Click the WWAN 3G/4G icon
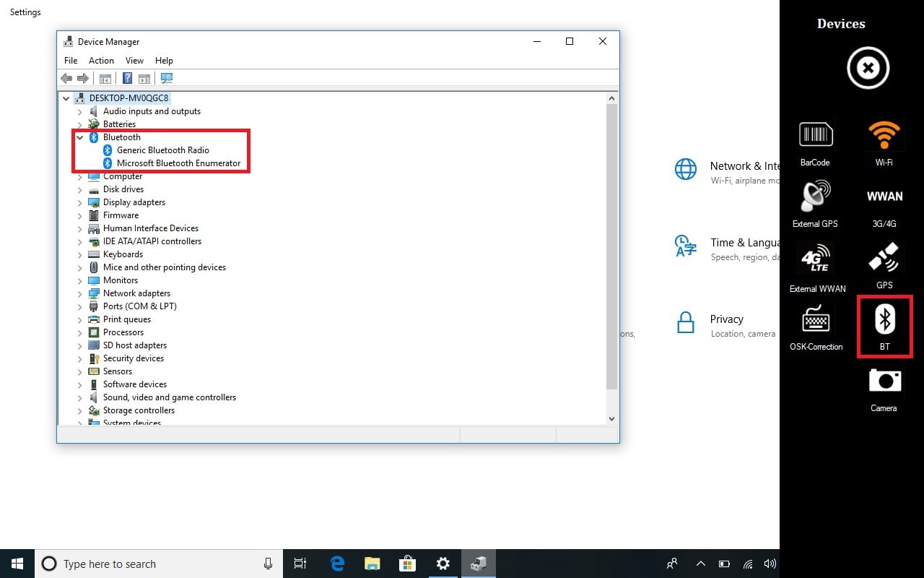The width and height of the screenshot is (924, 578). coord(884,197)
